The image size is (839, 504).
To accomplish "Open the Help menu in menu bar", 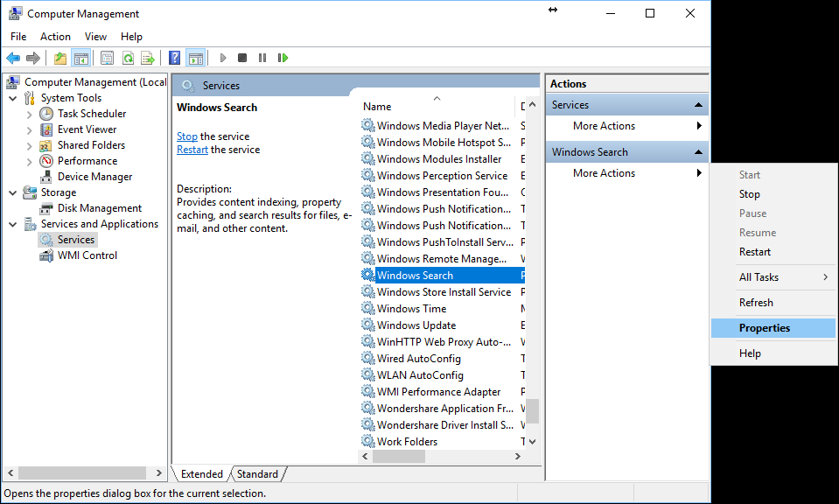I will pos(131,37).
